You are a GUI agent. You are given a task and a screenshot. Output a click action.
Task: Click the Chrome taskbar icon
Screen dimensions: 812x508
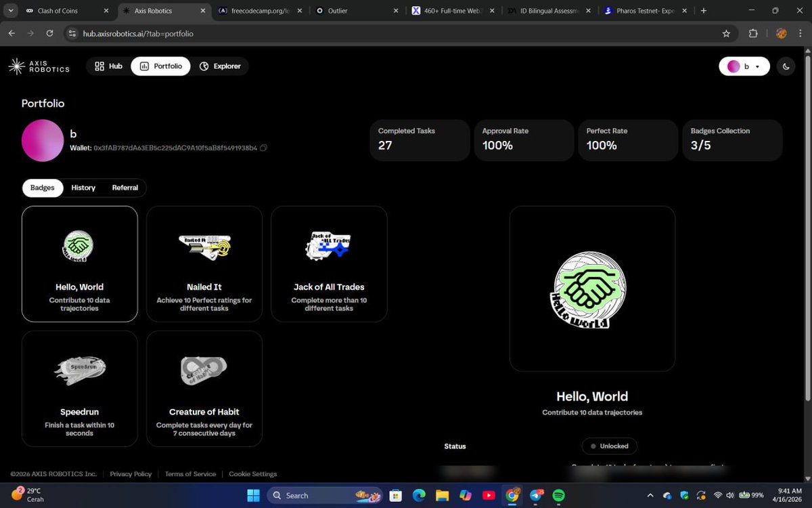coord(512,495)
